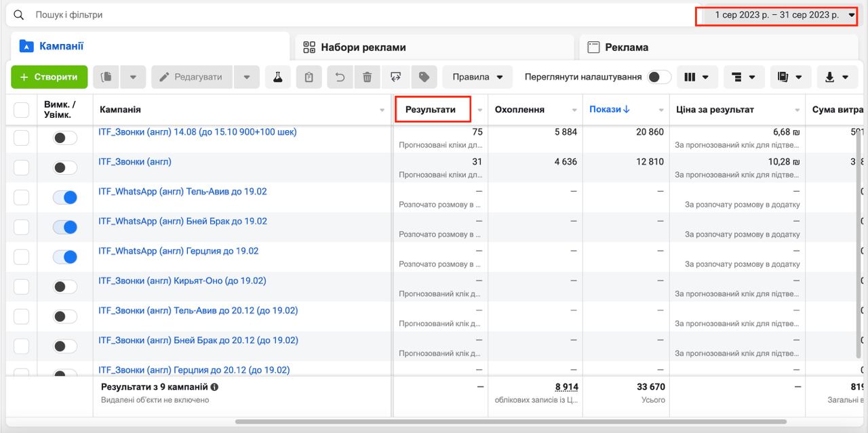The height and width of the screenshot is (433, 868).
Task: Open the date range dropdown
Action: click(x=785, y=15)
